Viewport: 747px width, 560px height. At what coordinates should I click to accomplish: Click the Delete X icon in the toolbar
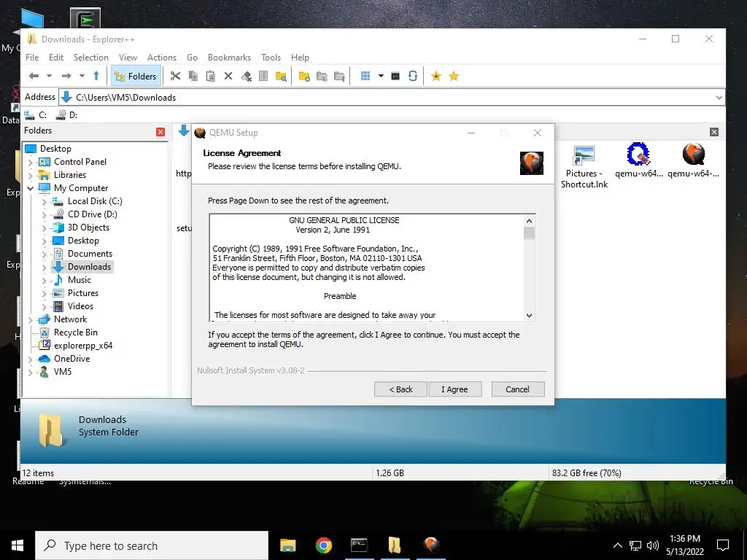point(228,76)
